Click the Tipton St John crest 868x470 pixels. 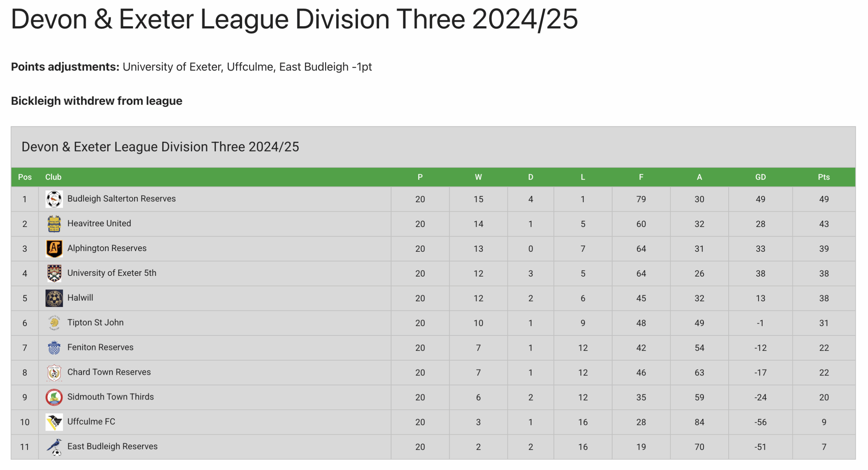pos(54,323)
